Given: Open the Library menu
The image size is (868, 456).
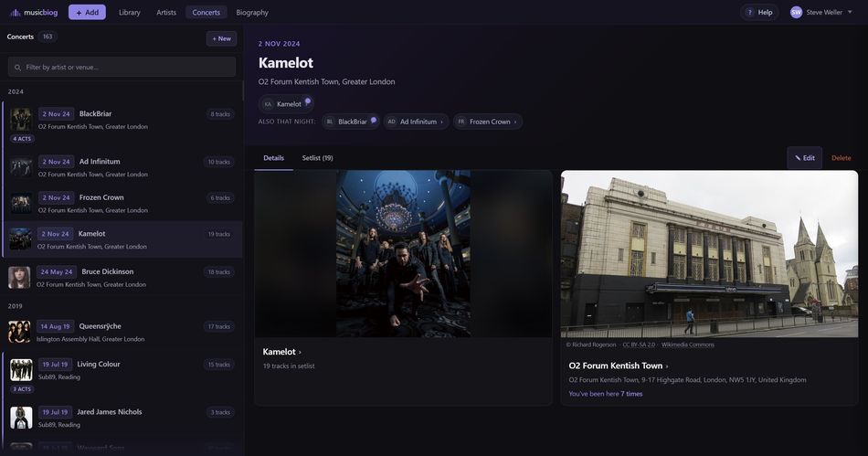Looking at the screenshot, I should click(x=130, y=12).
